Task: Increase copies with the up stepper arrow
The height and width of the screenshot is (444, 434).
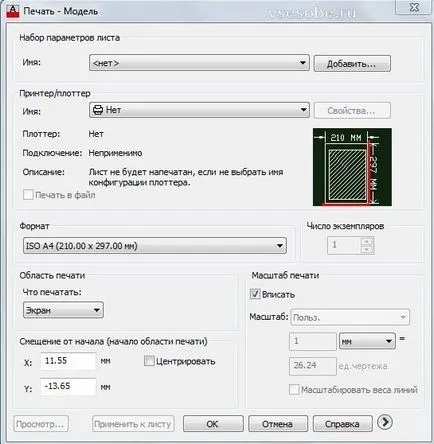Action: pyautogui.click(x=367, y=241)
